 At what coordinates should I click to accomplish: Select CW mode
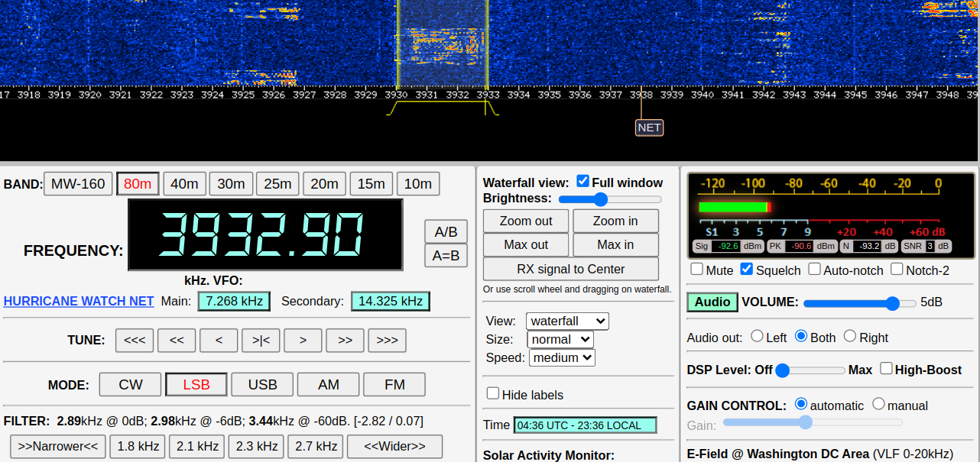click(131, 385)
